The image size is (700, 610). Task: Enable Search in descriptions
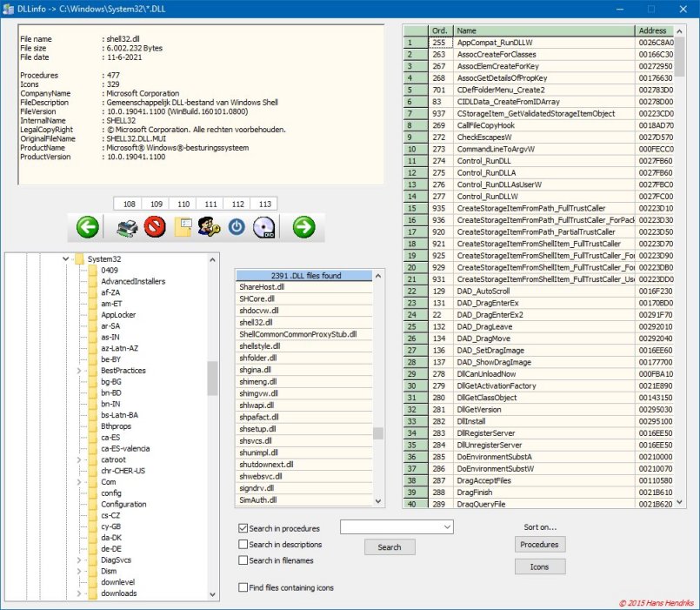click(243, 545)
